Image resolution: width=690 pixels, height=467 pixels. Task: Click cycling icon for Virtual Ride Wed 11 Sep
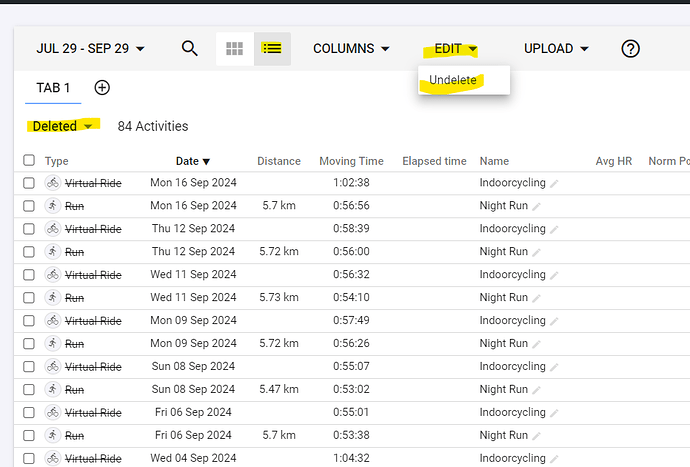coord(53,275)
